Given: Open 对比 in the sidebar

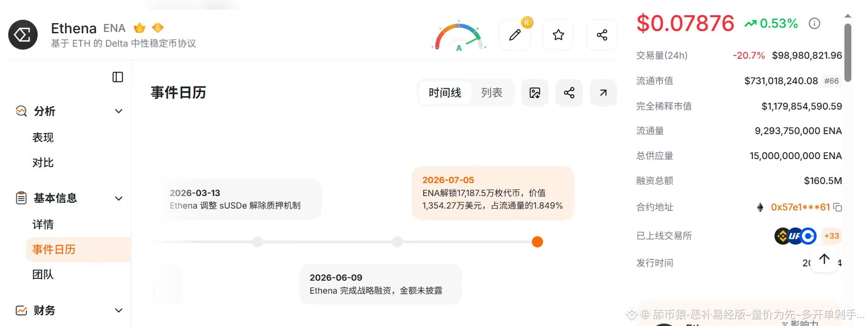Looking at the screenshot, I should pyautogui.click(x=43, y=162).
